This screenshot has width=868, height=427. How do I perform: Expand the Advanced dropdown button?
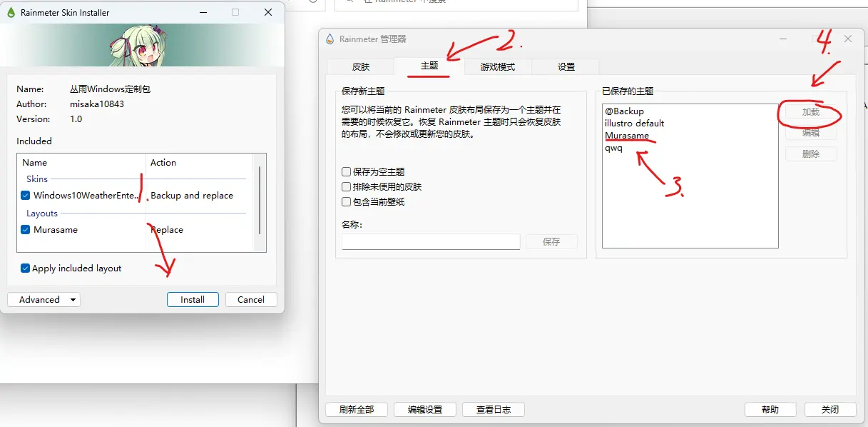(44, 300)
